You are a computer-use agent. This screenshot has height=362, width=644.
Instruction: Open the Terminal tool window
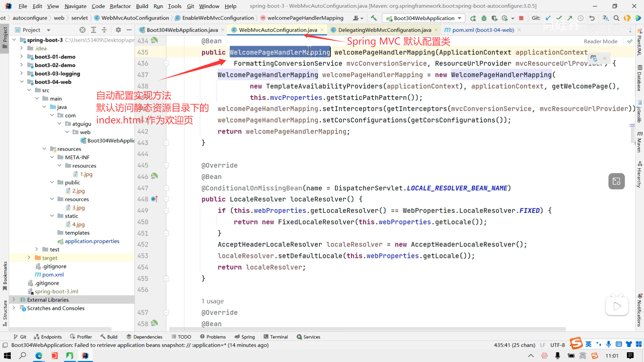(275, 337)
